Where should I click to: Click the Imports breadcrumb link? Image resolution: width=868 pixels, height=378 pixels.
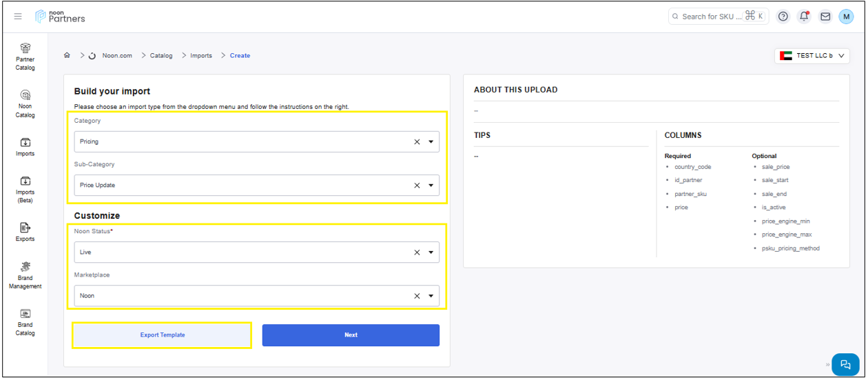[201, 56]
